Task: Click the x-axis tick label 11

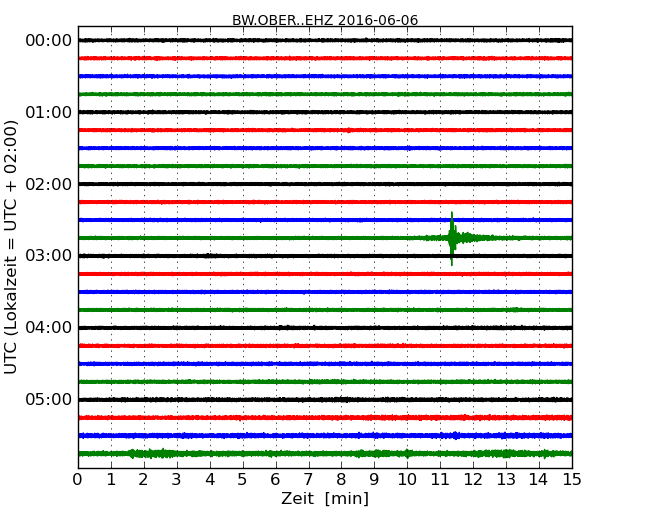Action: coord(440,479)
